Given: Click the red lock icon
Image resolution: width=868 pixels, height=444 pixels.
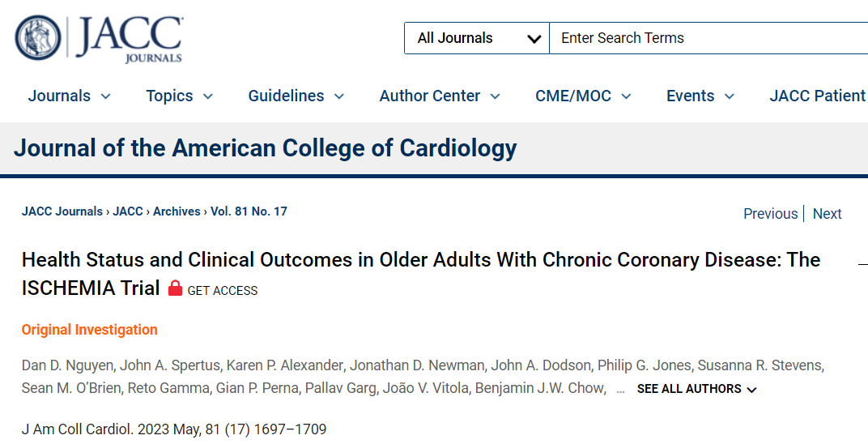Looking at the screenshot, I should (176, 288).
